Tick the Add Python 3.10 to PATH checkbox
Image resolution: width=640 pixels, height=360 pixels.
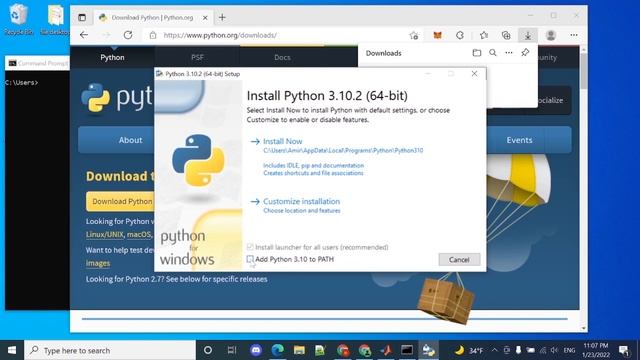click(x=250, y=259)
